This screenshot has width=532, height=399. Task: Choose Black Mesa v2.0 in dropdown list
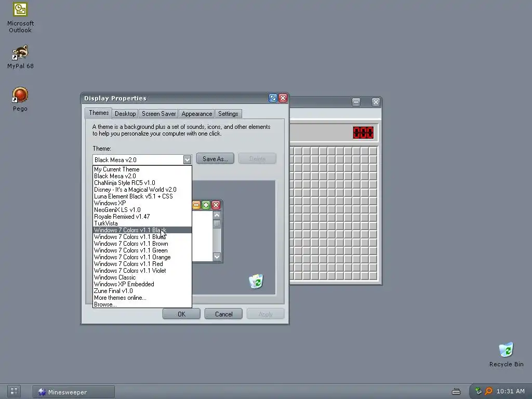pyautogui.click(x=142, y=176)
